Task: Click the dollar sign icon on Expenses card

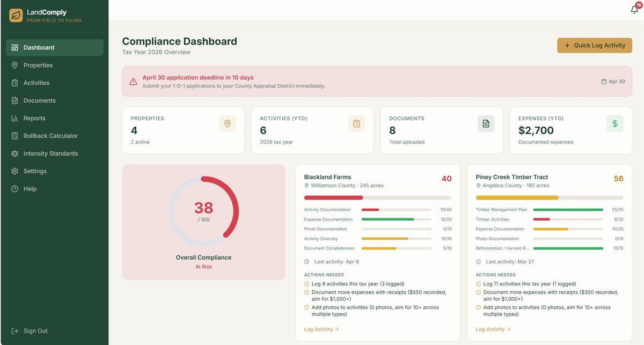Action: (x=615, y=123)
